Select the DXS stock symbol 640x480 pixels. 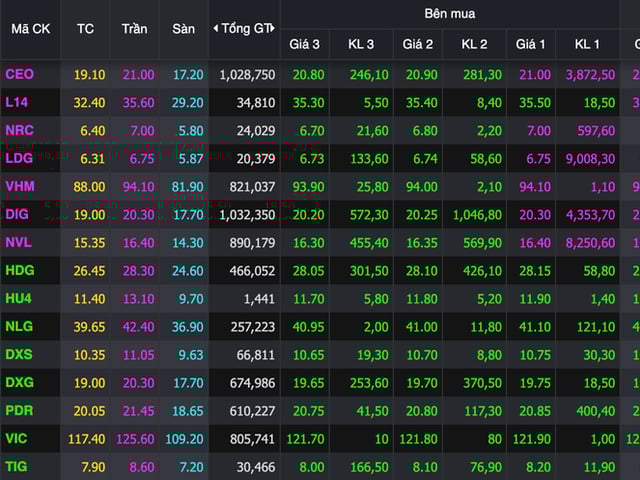pos(18,354)
